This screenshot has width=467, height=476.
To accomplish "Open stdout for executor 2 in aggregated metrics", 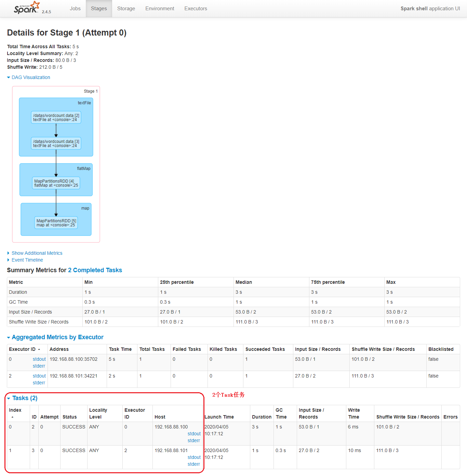I will (x=39, y=376).
